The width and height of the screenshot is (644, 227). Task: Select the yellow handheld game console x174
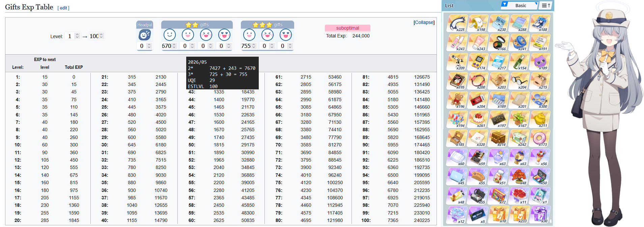[x=478, y=62]
